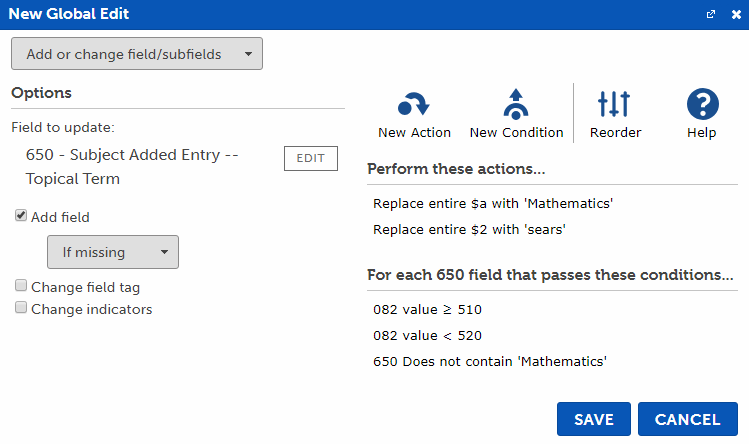The image size is (749, 444).
Task: Click the 650 Subject Added Entry field label
Action: coord(131,167)
